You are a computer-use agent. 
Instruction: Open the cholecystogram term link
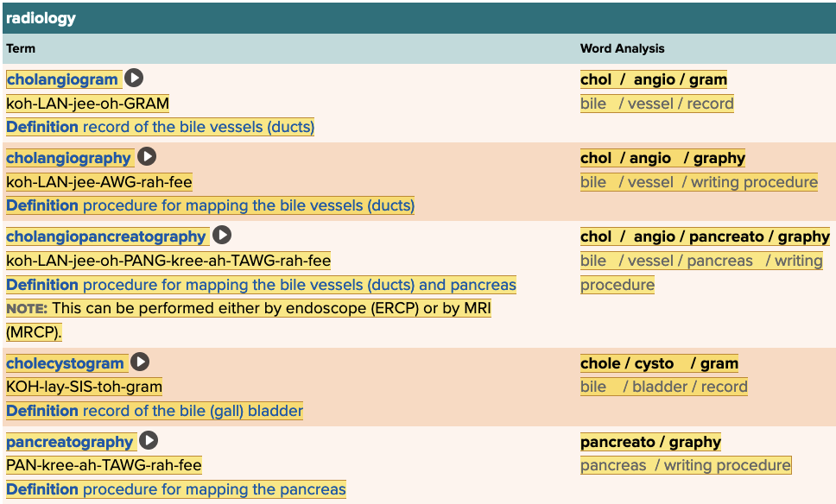click(x=66, y=364)
